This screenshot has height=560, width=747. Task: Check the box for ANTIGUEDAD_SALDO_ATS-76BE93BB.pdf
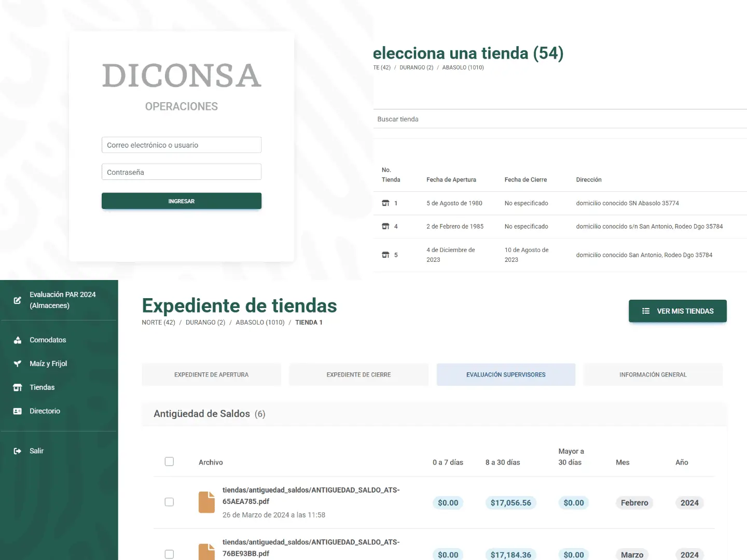click(169, 554)
